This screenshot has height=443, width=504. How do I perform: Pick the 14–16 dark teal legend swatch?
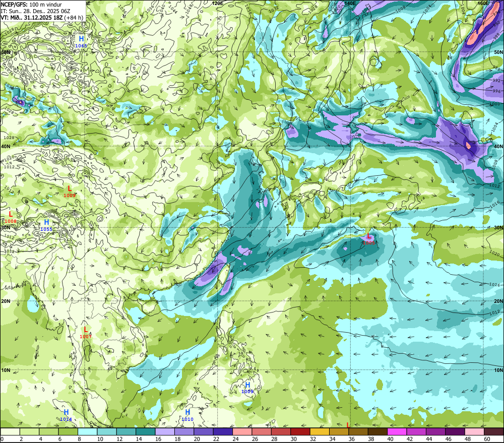coord(146,432)
